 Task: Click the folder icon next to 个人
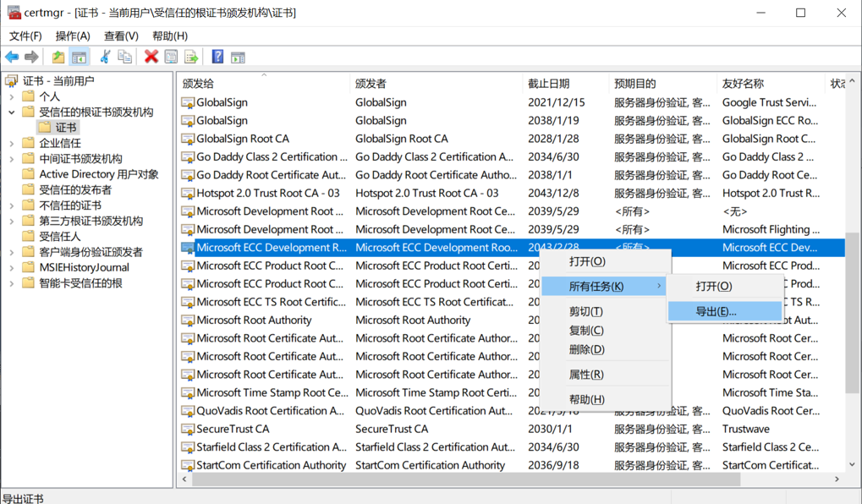(x=28, y=96)
